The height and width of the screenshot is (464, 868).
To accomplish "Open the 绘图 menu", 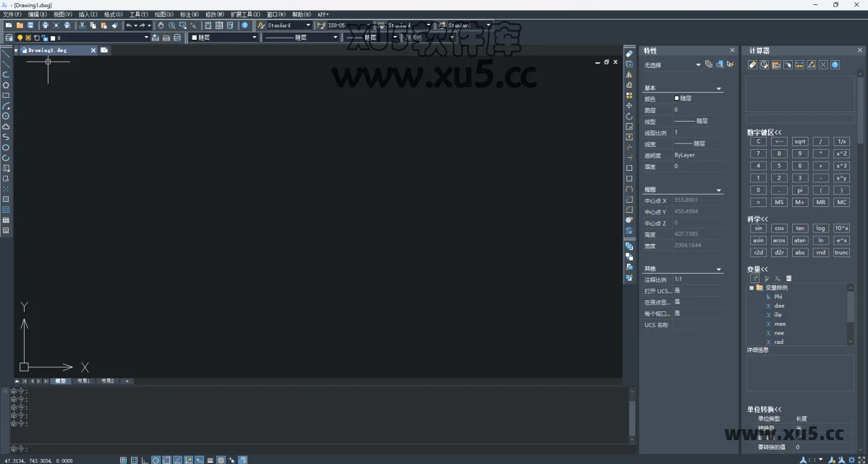I will pyautogui.click(x=164, y=13).
